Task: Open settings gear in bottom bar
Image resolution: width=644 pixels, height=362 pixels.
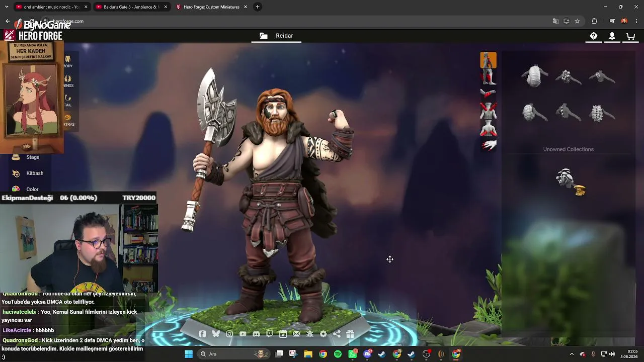Action: (323, 334)
